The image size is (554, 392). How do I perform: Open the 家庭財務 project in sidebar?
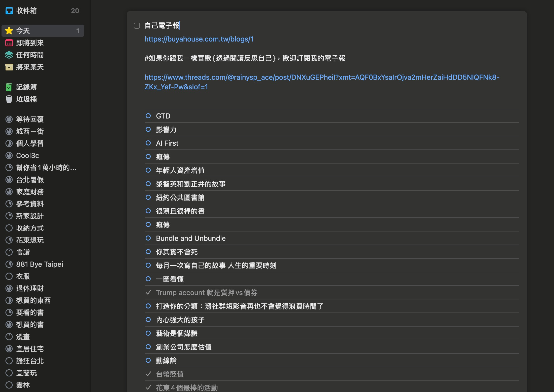(x=30, y=192)
